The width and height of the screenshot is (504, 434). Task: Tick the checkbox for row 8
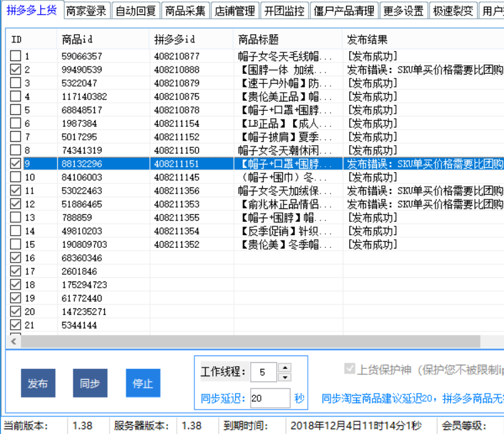pos(15,150)
